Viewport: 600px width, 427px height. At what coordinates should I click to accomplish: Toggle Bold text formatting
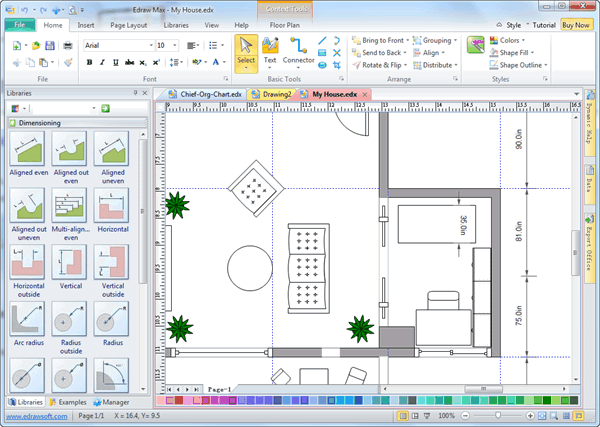click(x=89, y=62)
